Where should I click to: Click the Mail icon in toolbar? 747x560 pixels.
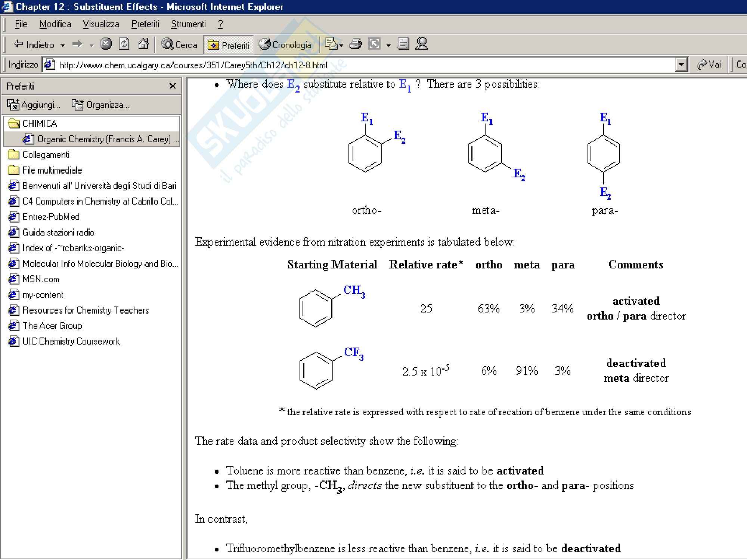tap(332, 44)
